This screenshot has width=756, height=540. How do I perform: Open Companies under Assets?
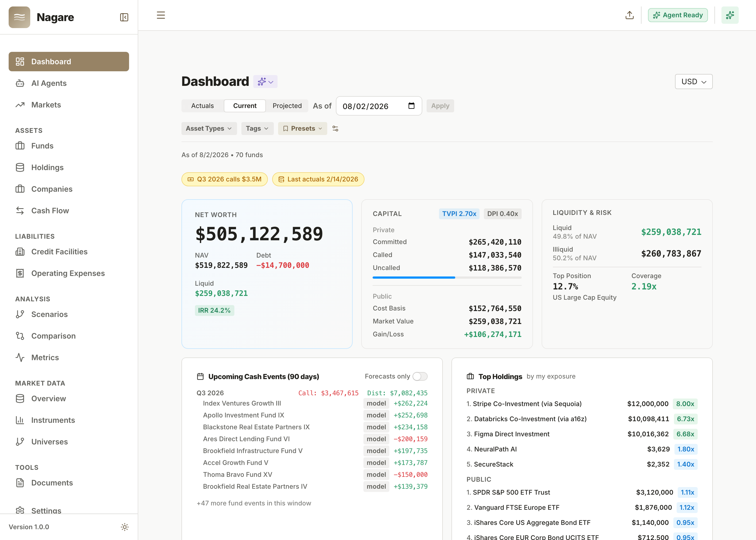(69, 189)
